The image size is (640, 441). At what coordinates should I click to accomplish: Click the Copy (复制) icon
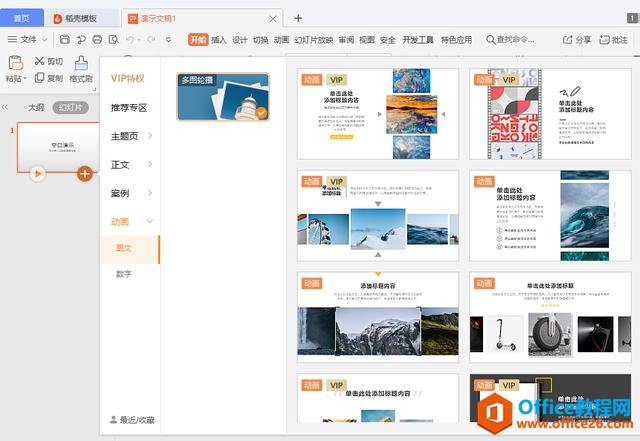click(x=40, y=78)
